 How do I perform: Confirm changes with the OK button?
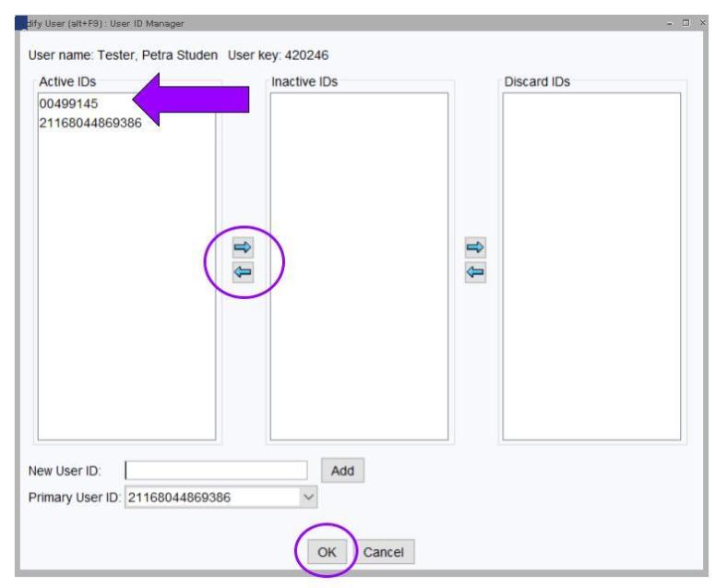click(328, 552)
